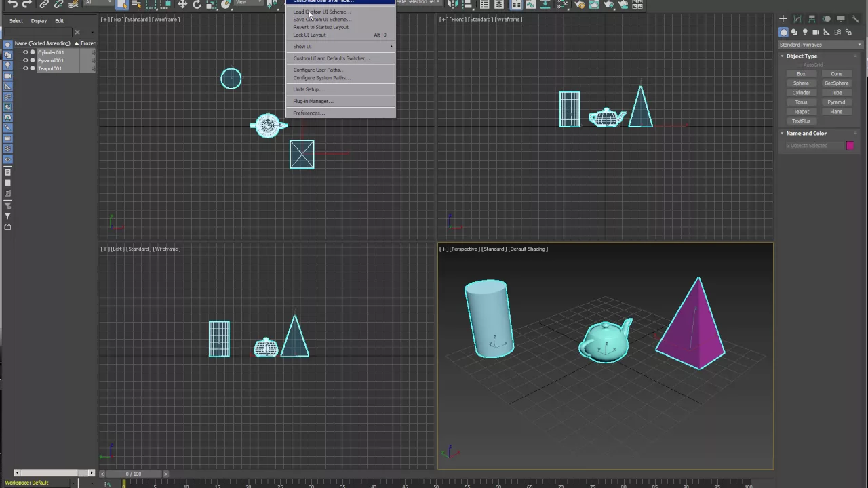Toggle display geometry filter in Scene Explorer

(x=7, y=45)
